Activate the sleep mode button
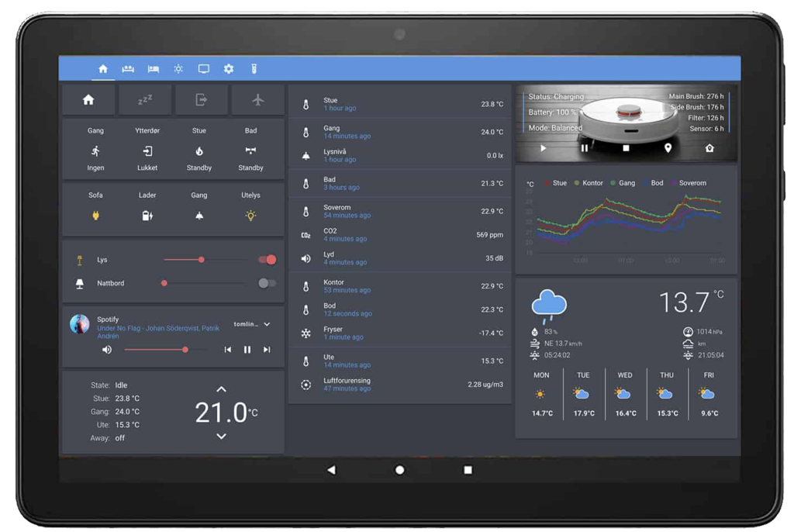Screen dimensions: 794x532 pyautogui.click(x=144, y=100)
